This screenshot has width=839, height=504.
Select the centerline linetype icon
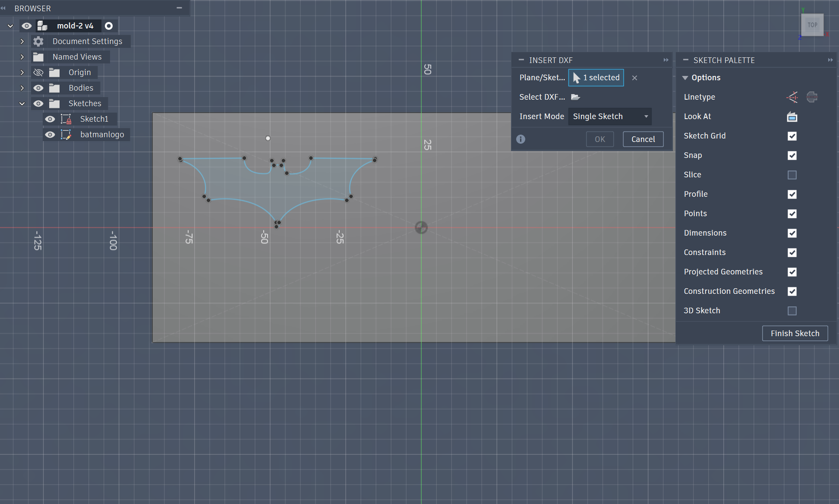coord(812,97)
